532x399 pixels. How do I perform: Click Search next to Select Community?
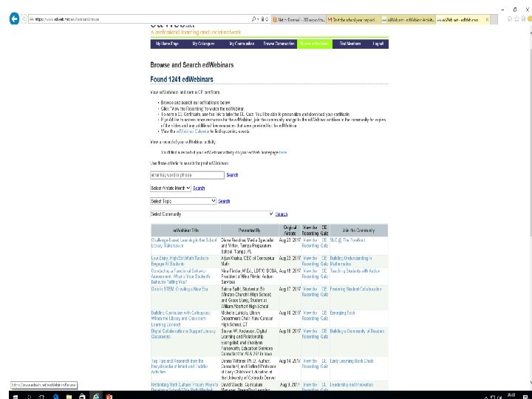282,214
